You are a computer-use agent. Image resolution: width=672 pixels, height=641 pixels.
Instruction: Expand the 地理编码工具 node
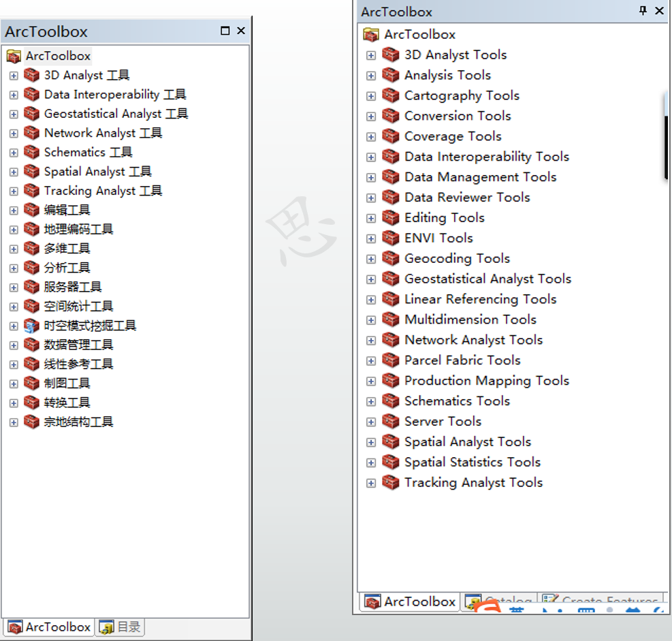pyautogui.click(x=14, y=230)
